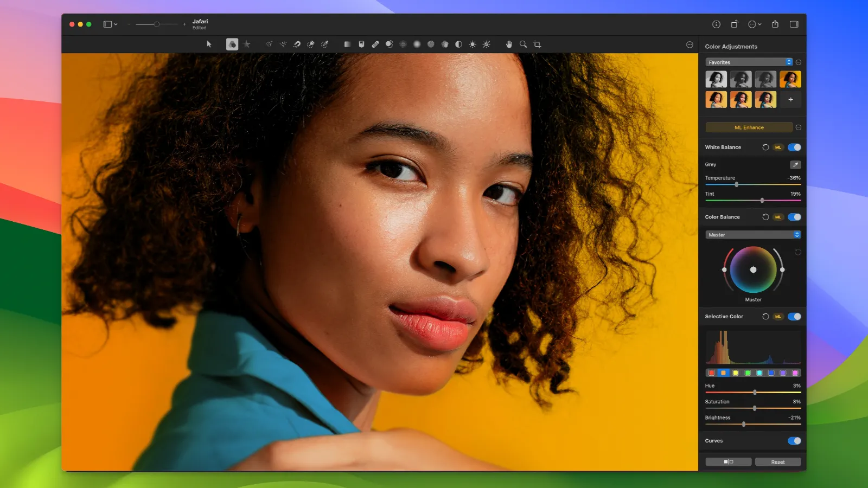
Task: Disable the White Balance toggle
Action: click(x=794, y=147)
